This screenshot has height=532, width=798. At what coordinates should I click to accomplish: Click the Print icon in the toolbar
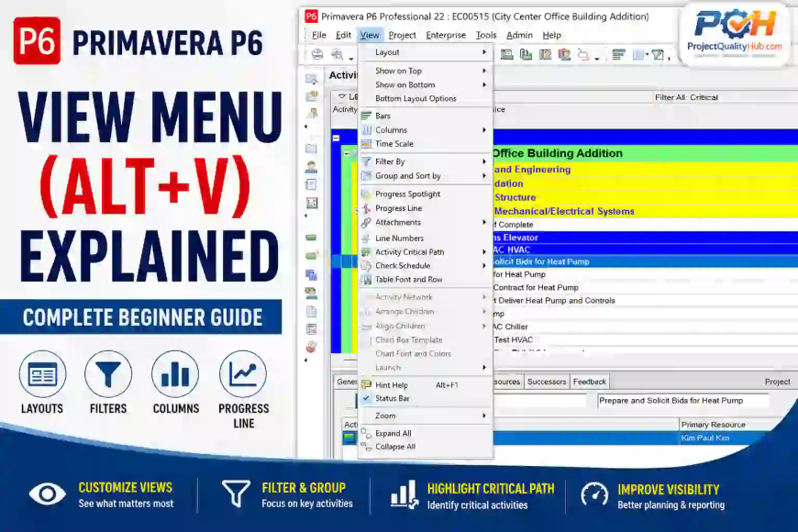[x=317, y=54]
